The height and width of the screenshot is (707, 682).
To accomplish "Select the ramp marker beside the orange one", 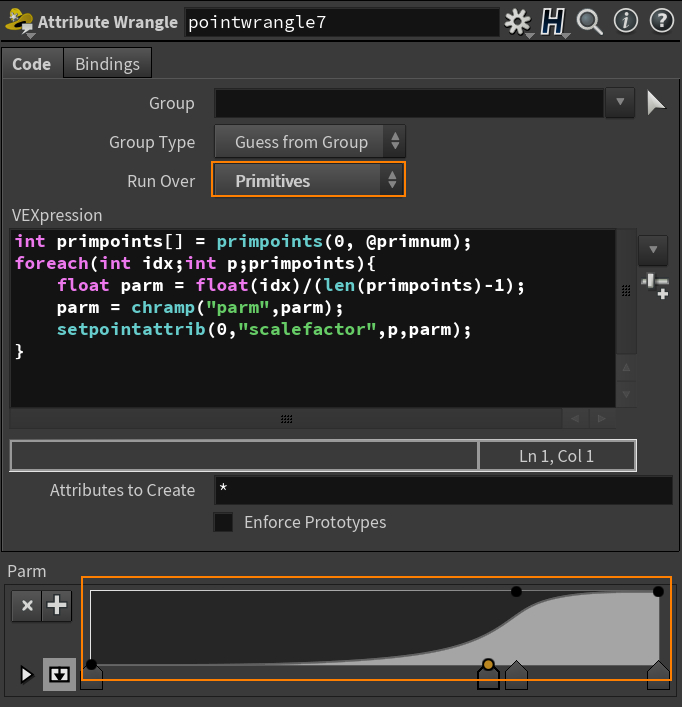I will point(516,675).
